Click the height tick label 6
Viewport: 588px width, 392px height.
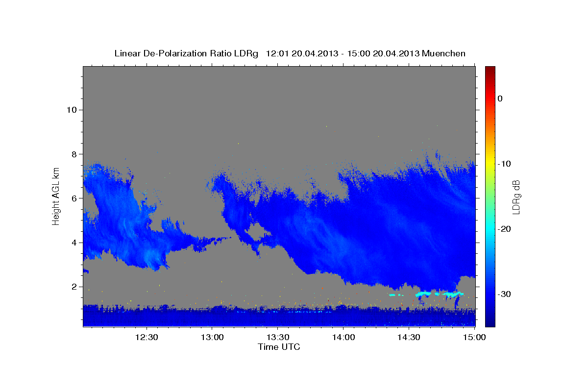pyautogui.click(x=73, y=198)
